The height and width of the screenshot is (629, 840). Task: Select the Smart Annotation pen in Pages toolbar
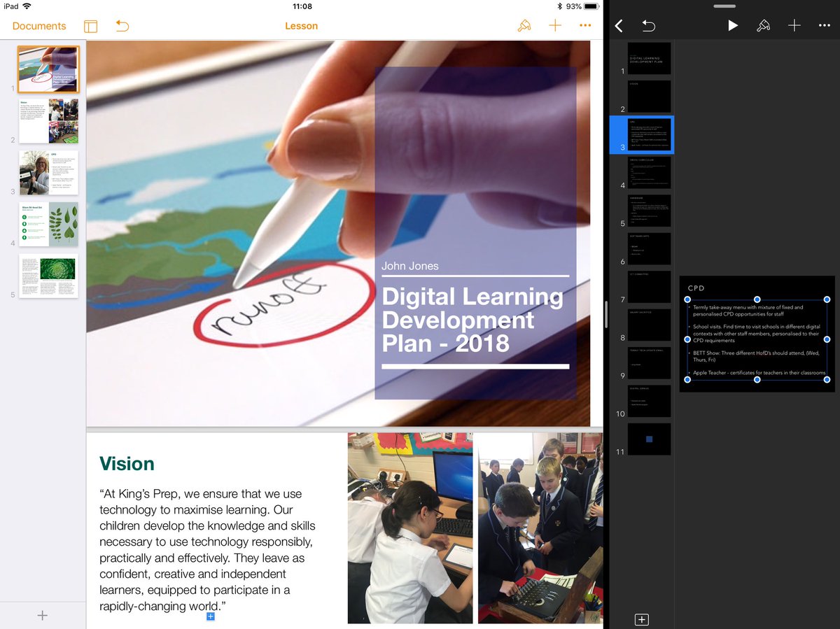click(x=524, y=26)
